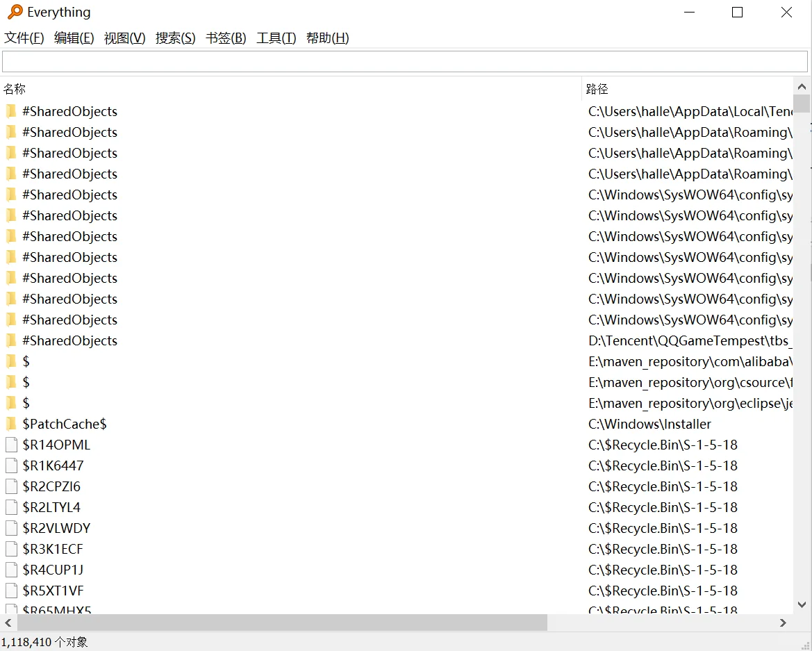Screen dimensions: 812x651
Task: Click the E:\maven_repository\org\csource path cell
Action: pos(690,382)
